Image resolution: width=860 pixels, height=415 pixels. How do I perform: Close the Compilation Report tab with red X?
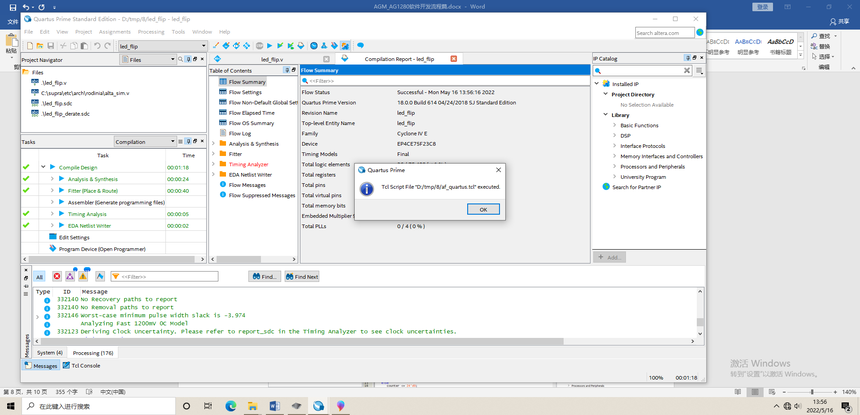pyautogui.click(x=454, y=59)
